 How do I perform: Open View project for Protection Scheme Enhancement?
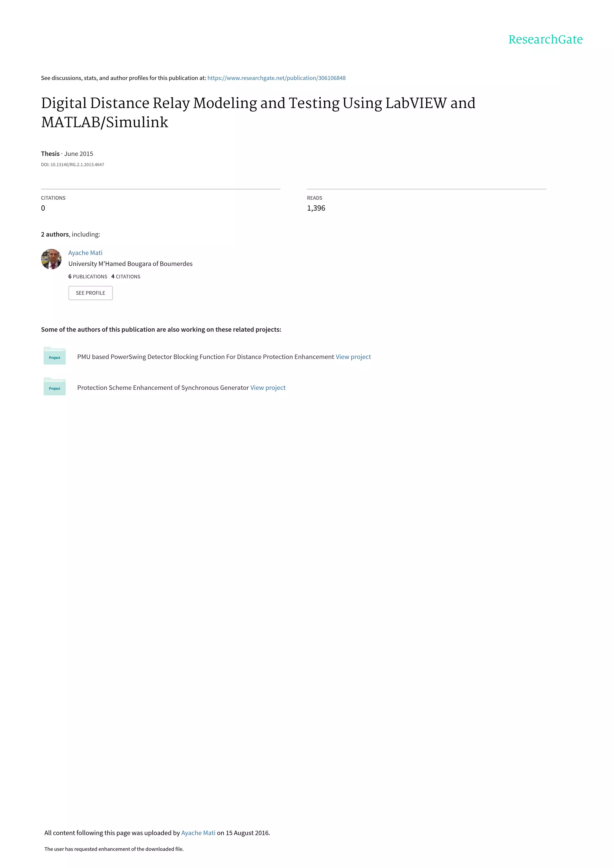pos(268,388)
